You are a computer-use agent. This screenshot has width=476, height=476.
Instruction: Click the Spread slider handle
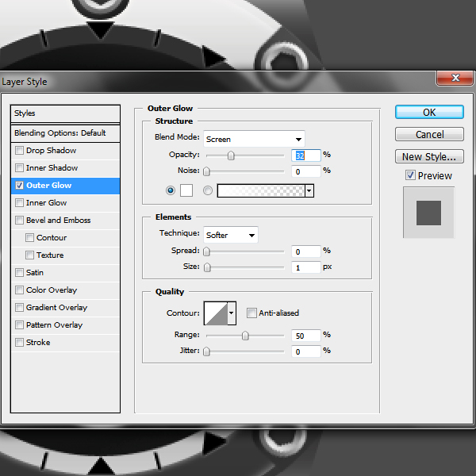click(x=206, y=251)
